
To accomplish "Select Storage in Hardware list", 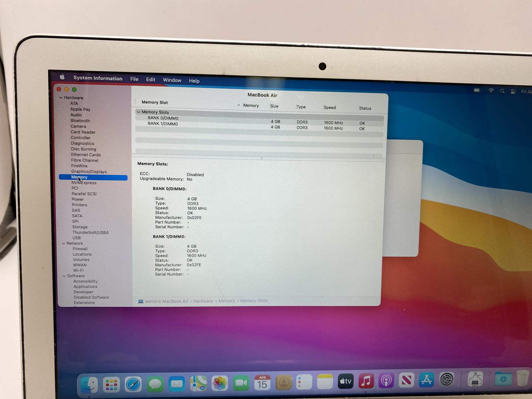I will [80, 227].
